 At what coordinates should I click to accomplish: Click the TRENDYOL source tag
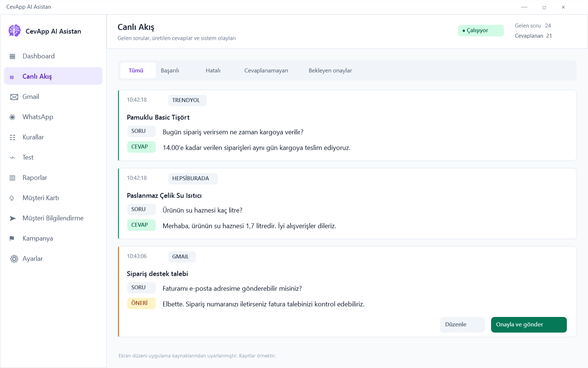[x=187, y=100]
